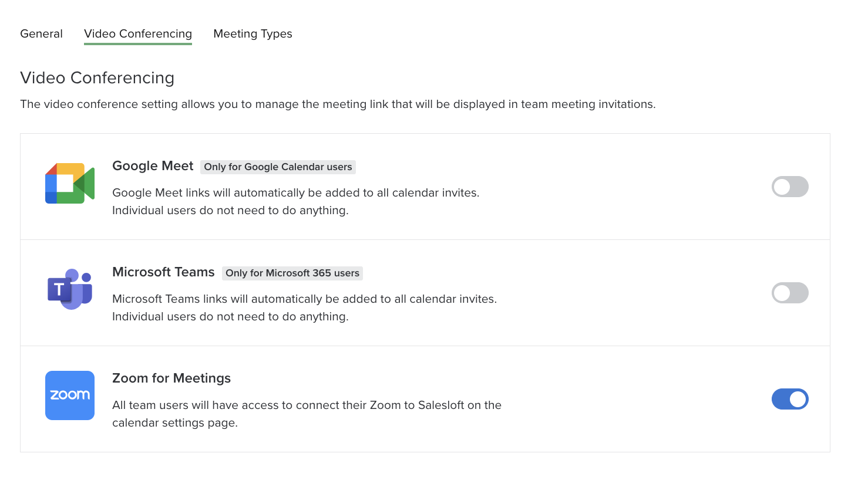The image size is (868, 487).
Task: Click the blue Zoom app icon
Action: coord(69,395)
